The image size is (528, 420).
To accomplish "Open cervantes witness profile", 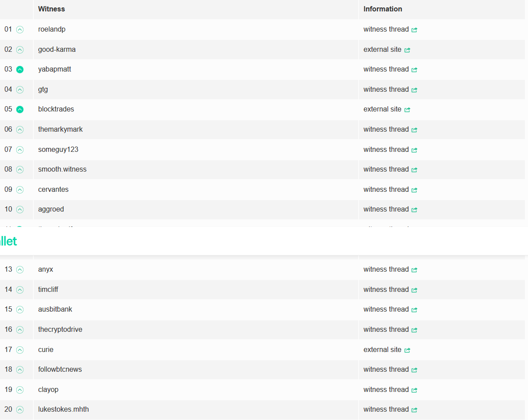I will pos(54,190).
